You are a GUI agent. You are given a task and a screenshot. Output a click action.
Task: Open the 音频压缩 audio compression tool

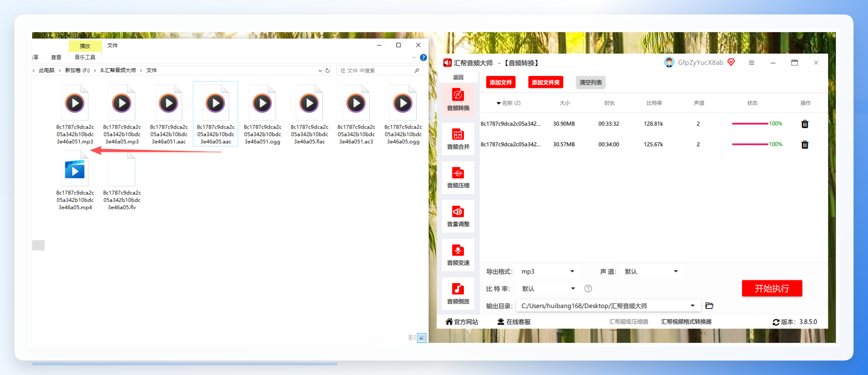(458, 178)
